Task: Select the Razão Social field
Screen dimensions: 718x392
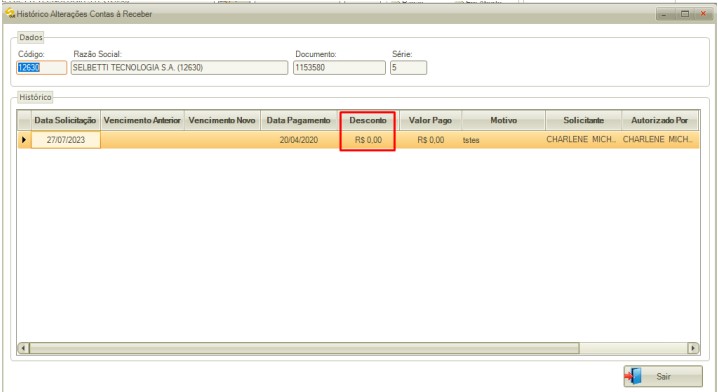Action: tap(180, 68)
